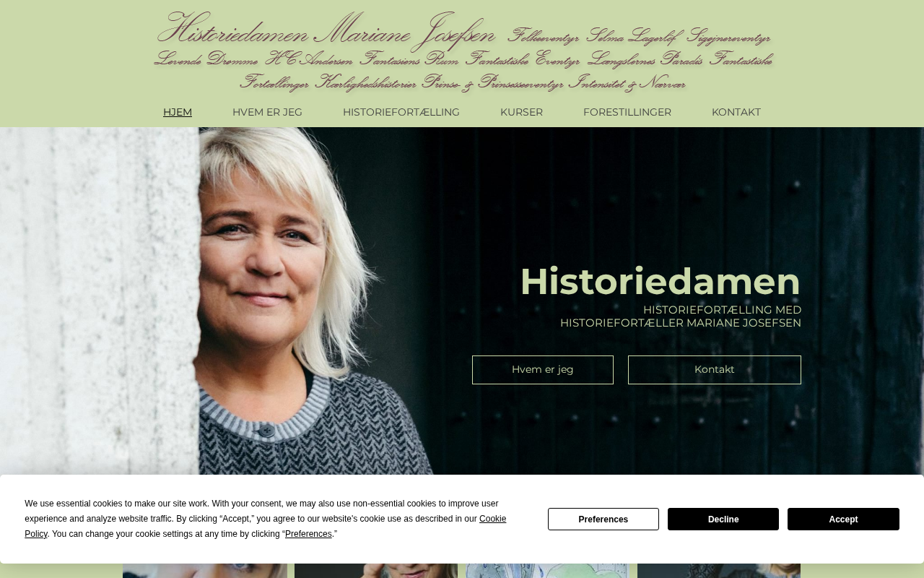Select the KURSER menu item

tap(521, 112)
